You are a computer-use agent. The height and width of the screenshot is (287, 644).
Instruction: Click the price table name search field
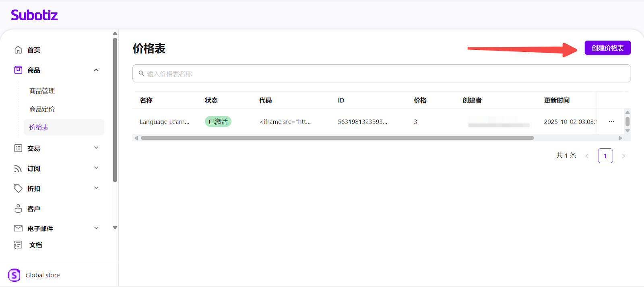tap(381, 74)
